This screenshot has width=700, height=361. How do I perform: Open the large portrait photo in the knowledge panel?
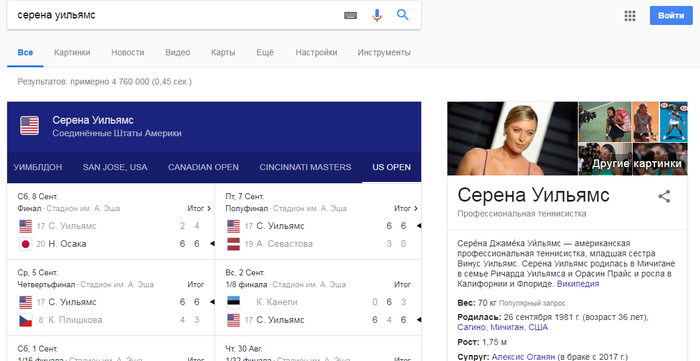click(512, 138)
